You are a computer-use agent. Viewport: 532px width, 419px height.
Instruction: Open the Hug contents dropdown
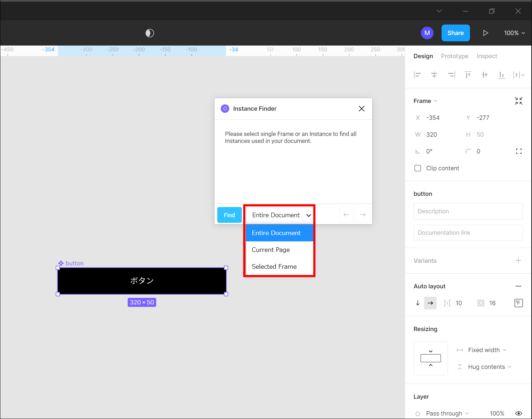(x=490, y=367)
